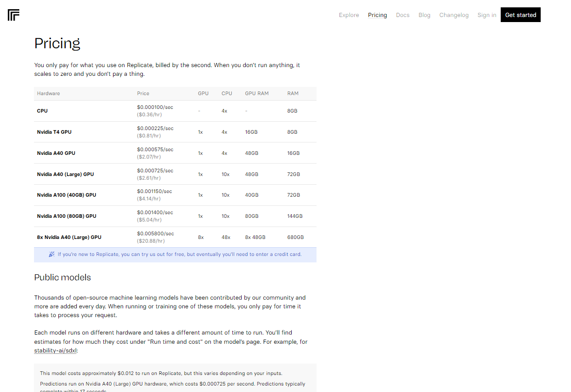Click the 8x GPU count cell
This screenshot has height=392, width=571.
[x=201, y=237]
